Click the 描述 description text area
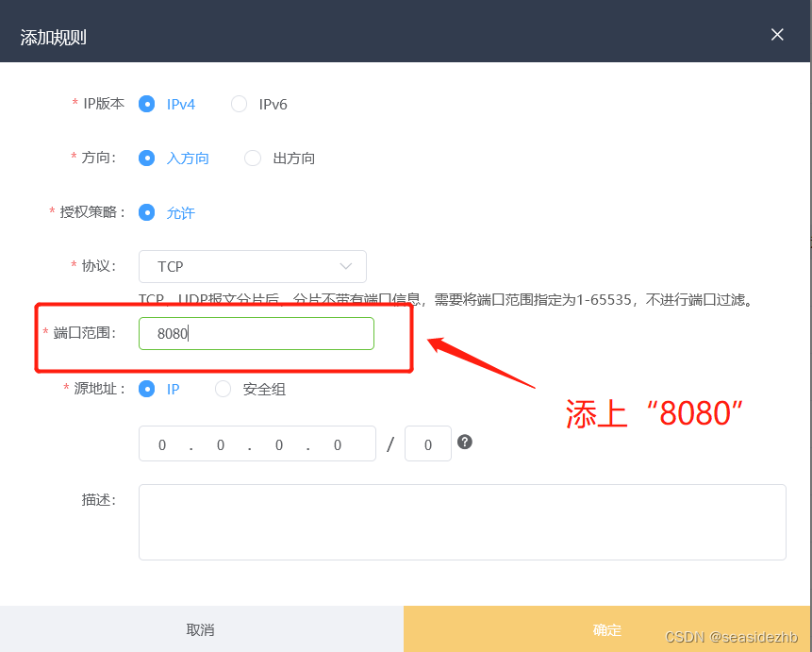The height and width of the screenshot is (652, 812). [x=462, y=522]
